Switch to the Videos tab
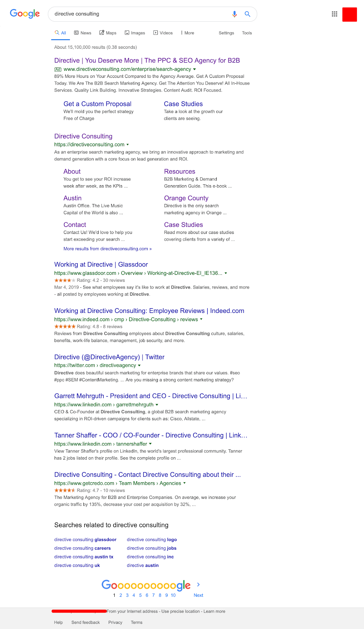364x629 pixels. tap(163, 33)
